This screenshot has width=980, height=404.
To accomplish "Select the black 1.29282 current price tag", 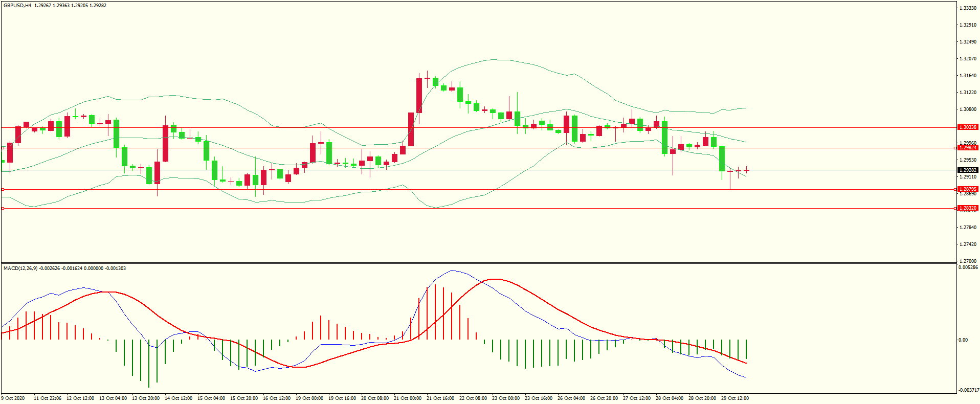I will pyautogui.click(x=967, y=170).
